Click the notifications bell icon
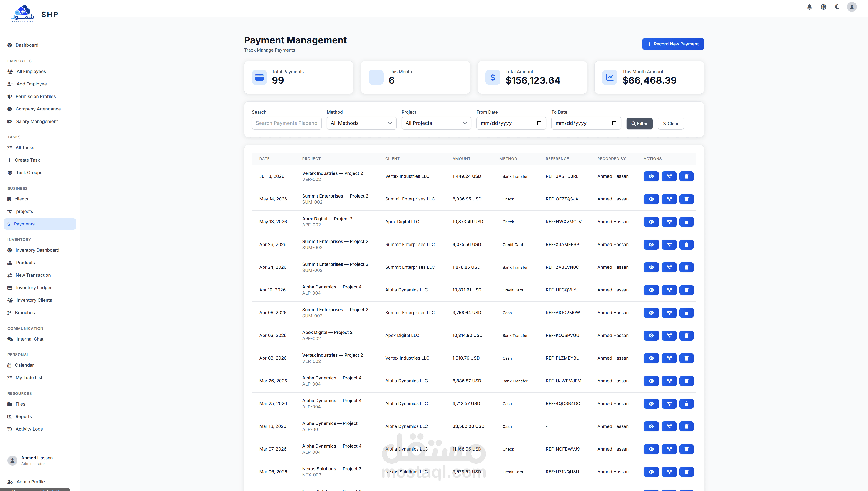This screenshot has height=491, width=868. (809, 7)
